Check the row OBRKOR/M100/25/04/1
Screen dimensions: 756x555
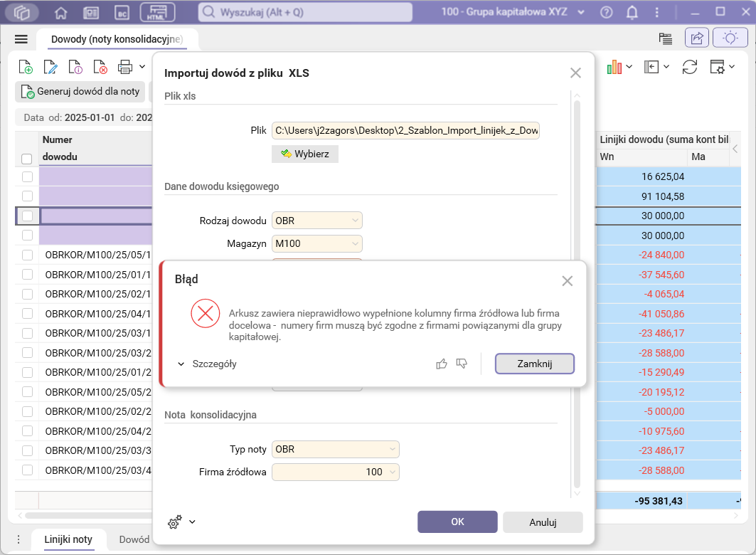pos(28,314)
